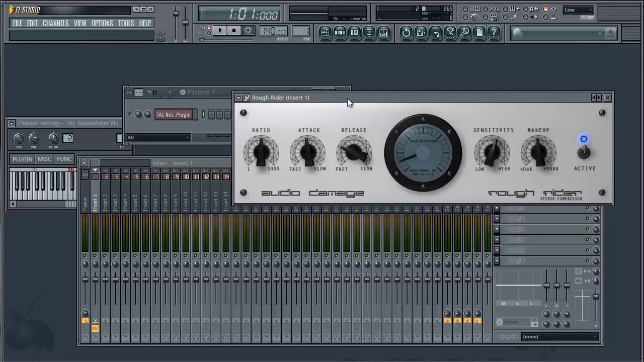Image resolution: width=644 pixels, height=362 pixels.
Task: Open the VIEW menu
Action: [80, 23]
